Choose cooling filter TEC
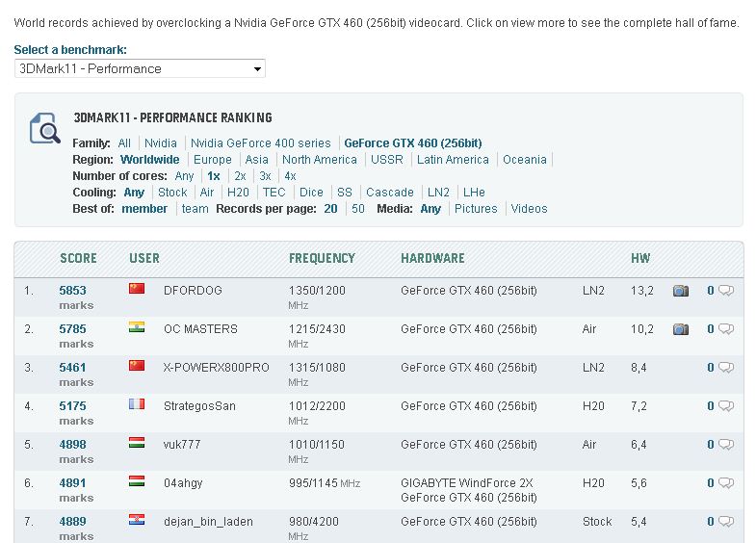The width and height of the screenshot is (756, 543). tap(274, 193)
